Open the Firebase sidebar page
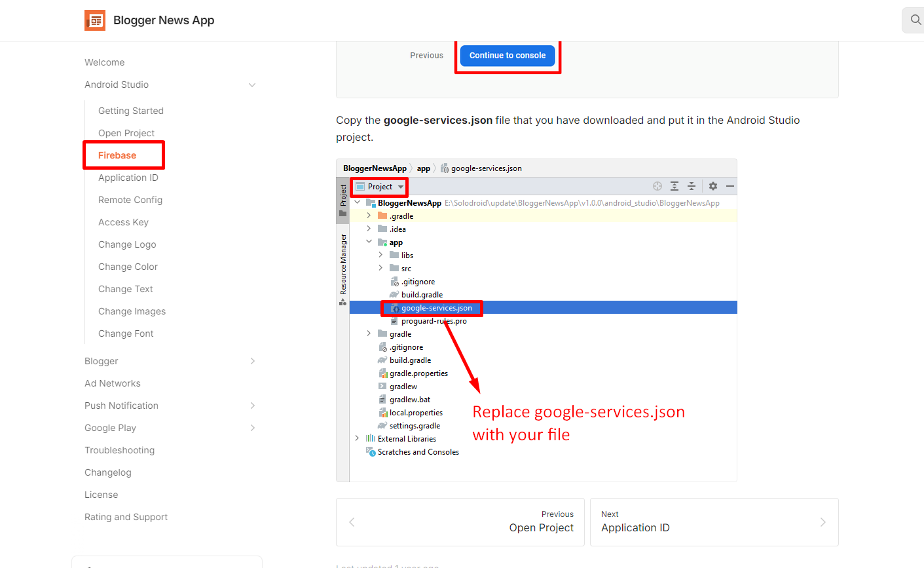Viewport: 924px width, 568px height. click(x=117, y=155)
